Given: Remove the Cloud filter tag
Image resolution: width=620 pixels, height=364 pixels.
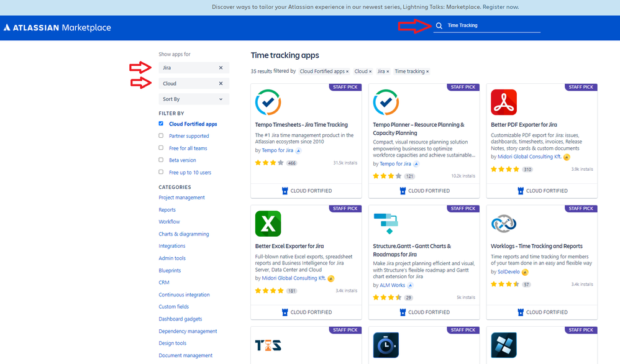Looking at the screenshot, I should tap(370, 71).
